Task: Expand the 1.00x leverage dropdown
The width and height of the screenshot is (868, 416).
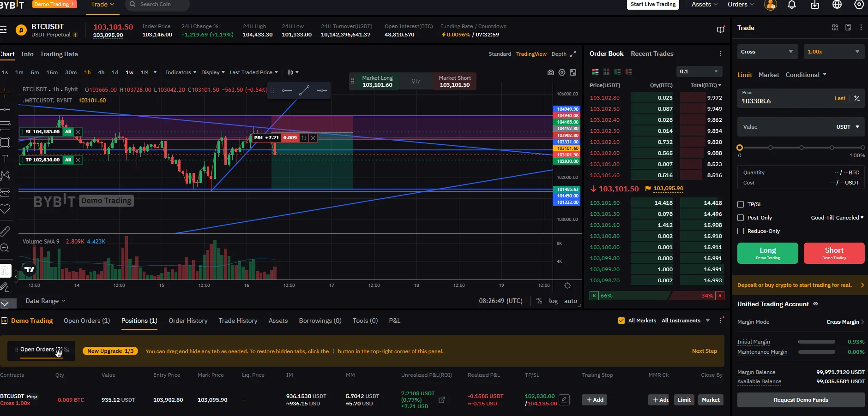Action: (x=834, y=52)
